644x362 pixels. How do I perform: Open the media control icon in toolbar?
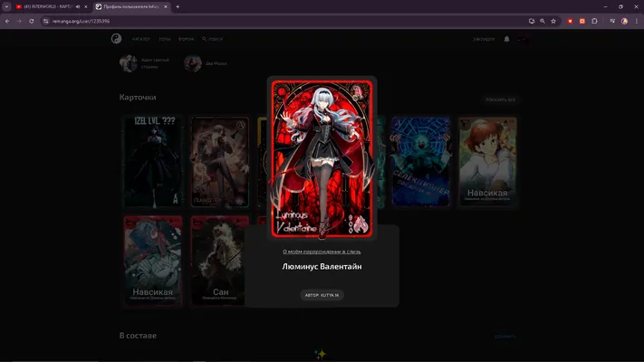(612, 21)
